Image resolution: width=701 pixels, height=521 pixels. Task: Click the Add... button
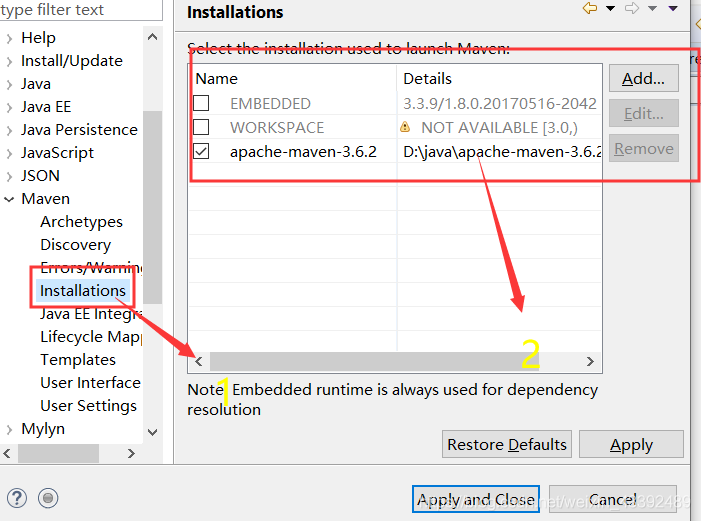tap(643, 79)
